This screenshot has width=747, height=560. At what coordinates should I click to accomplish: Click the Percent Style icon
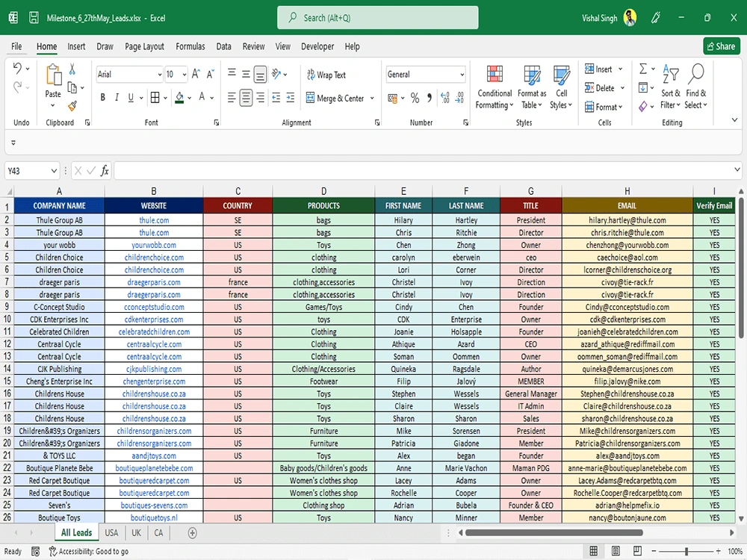[x=415, y=98]
